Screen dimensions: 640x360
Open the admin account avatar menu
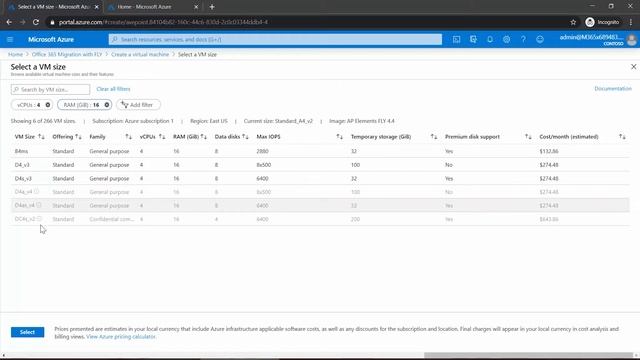[632, 40]
